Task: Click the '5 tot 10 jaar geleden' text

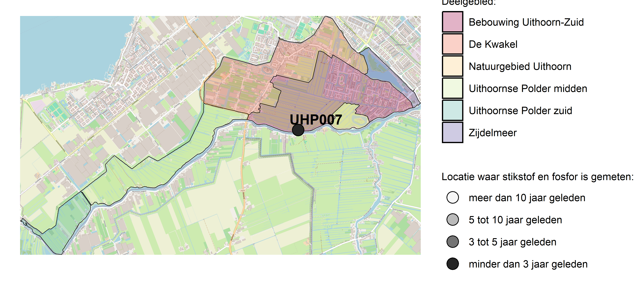Action: (515, 220)
